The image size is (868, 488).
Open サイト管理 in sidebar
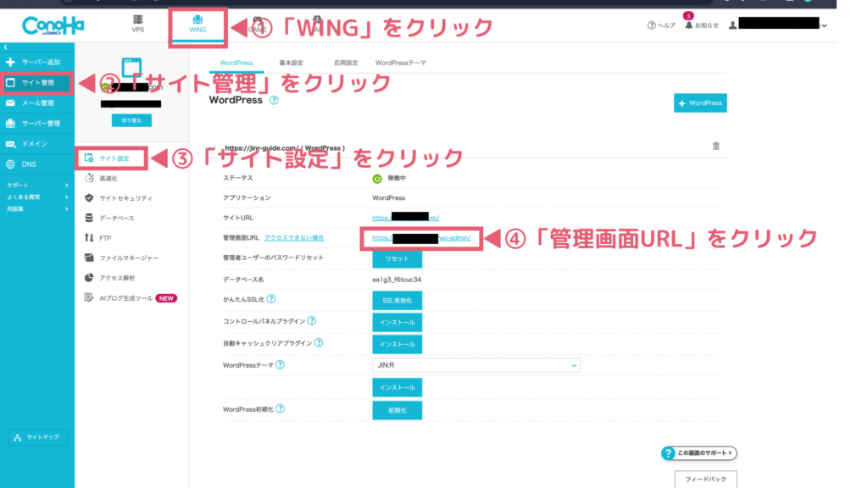[37, 82]
